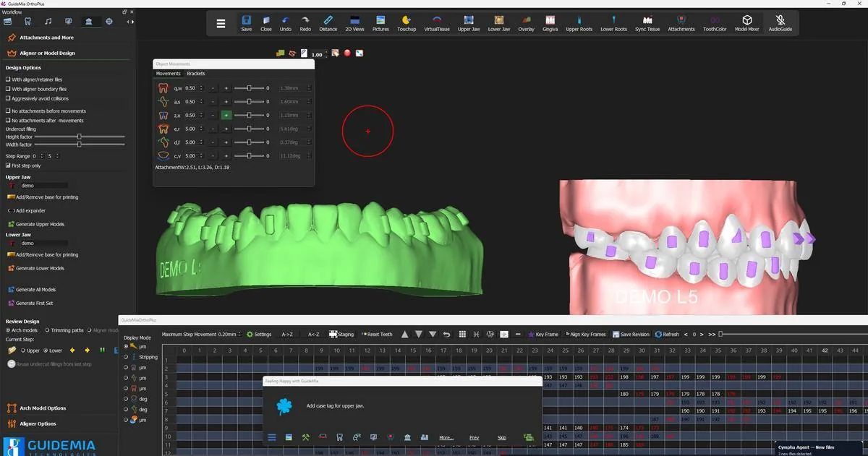Click the Step Range 0 spinner
Screen dimensions: 868x456
point(42,156)
